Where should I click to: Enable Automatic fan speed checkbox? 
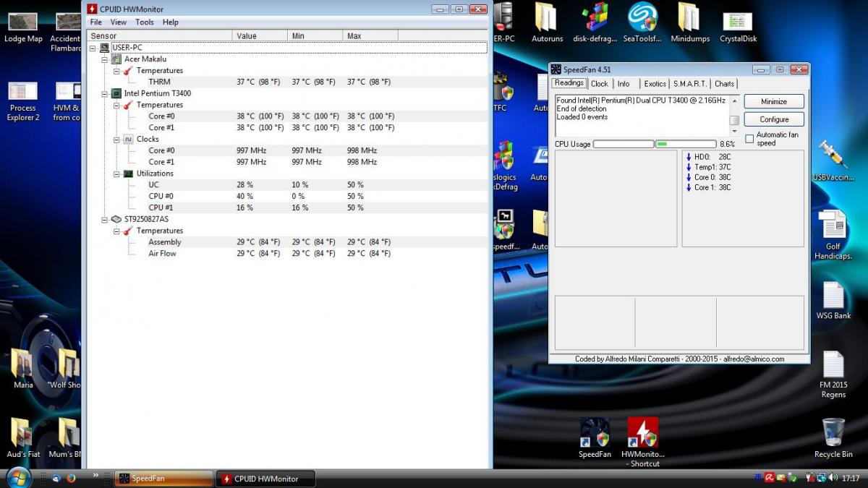[749, 139]
